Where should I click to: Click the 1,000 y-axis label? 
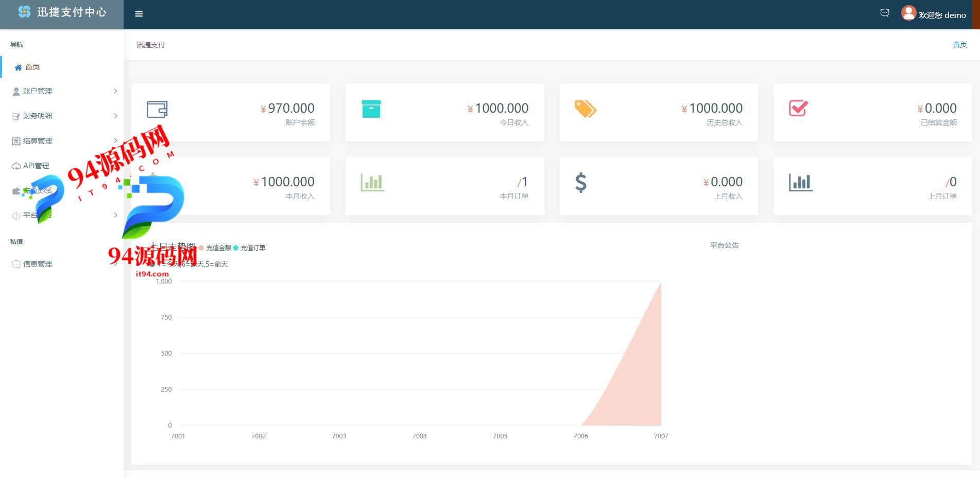[164, 281]
